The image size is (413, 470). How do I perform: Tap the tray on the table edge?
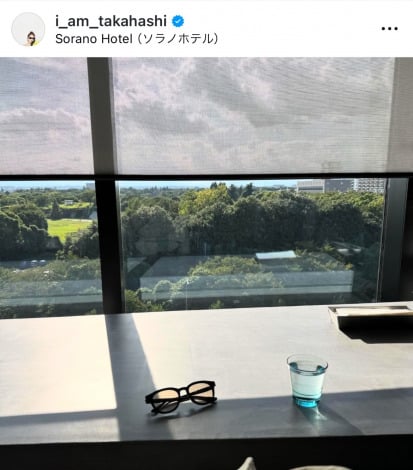pos(371,312)
